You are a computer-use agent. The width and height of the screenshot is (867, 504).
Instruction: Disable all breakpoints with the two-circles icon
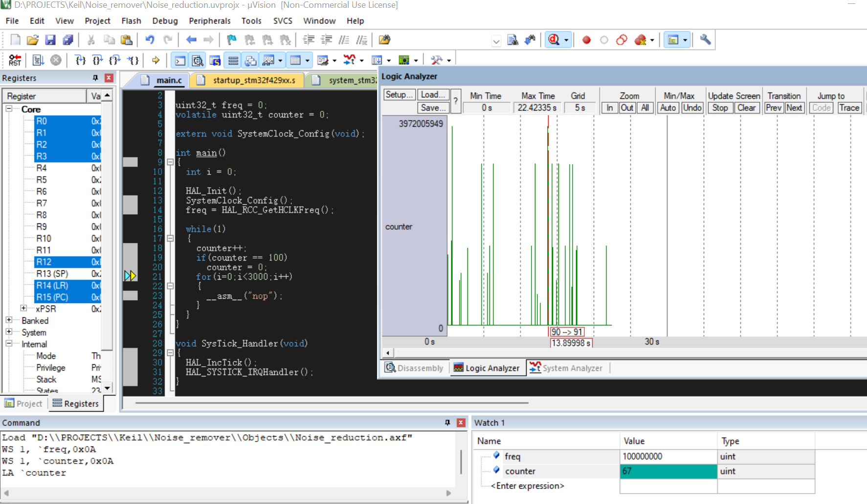tap(622, 40)
